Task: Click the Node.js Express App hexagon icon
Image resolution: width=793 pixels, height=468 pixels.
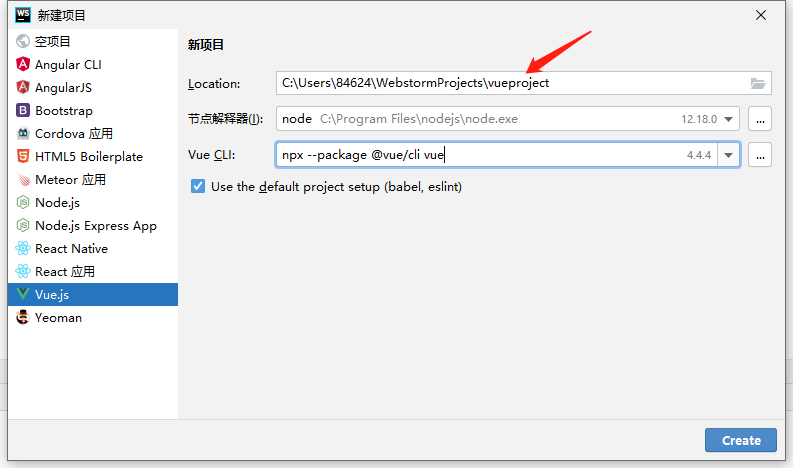Action: click(x=23, y=225)
